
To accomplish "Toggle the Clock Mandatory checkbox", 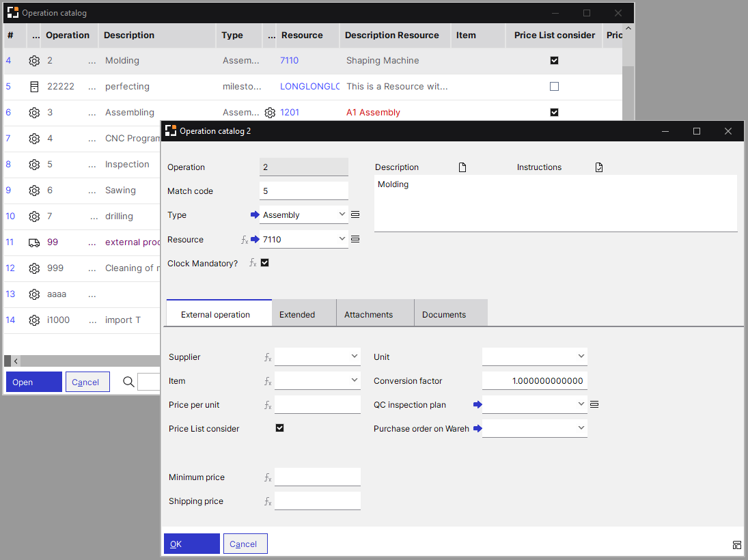I will pyautogui.click(x=265, y=263).
